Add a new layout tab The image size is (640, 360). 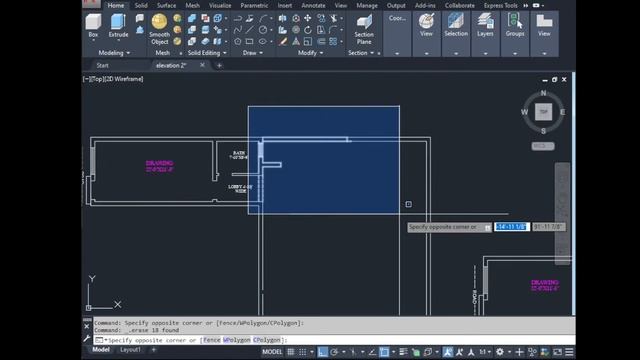point(154,350)
